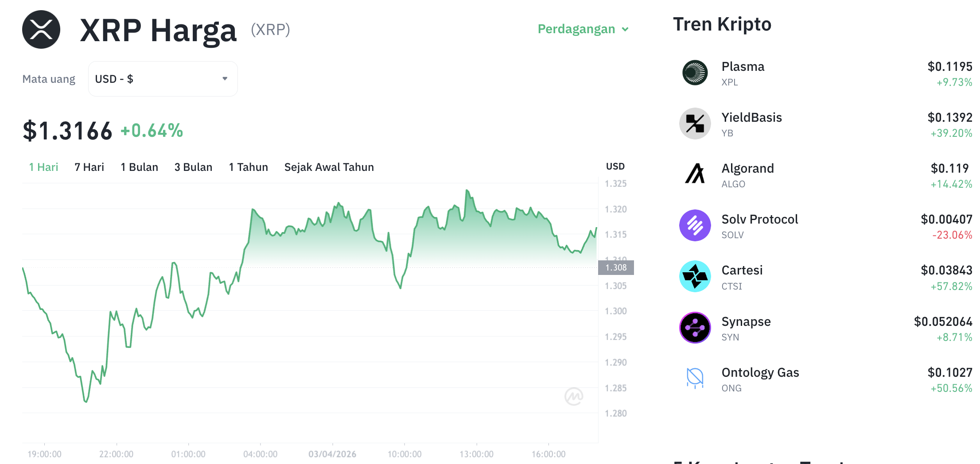This screenshot has width=980, height=464.
Task: Click the 1.308 price marker on the axis
Action: point(616,267)
